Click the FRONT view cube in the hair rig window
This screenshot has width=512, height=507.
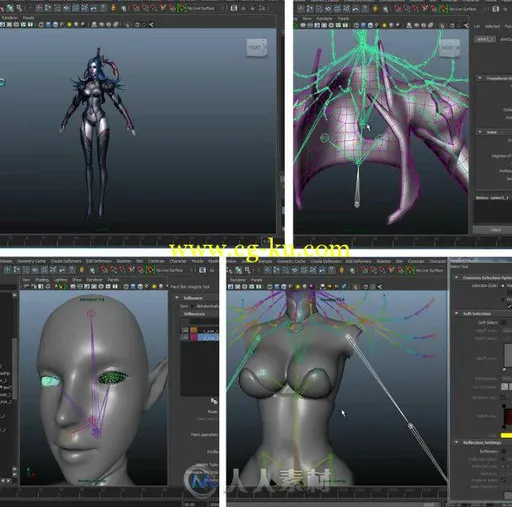449,48
